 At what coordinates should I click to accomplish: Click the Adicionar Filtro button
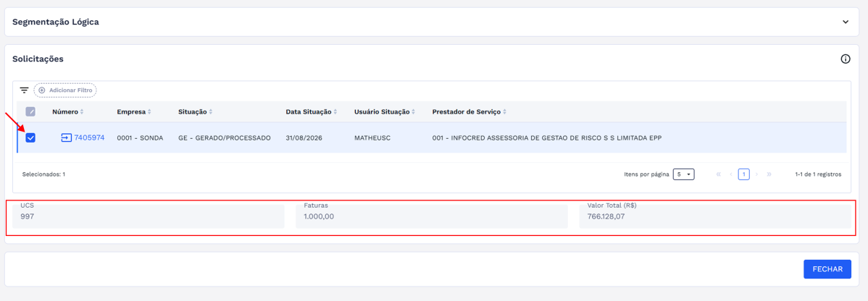tap(65, 90)
